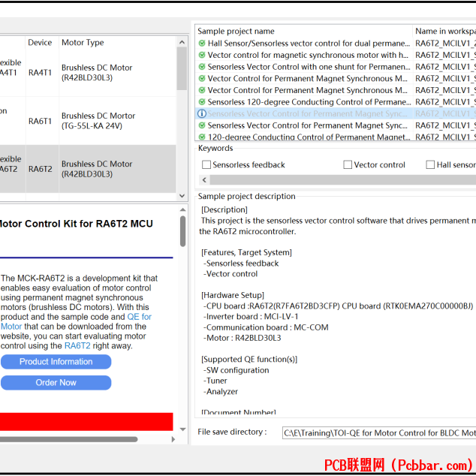Click green check icon of 120-degree Conducting Control of Permanent Magnet row

(x=202, y=137)
